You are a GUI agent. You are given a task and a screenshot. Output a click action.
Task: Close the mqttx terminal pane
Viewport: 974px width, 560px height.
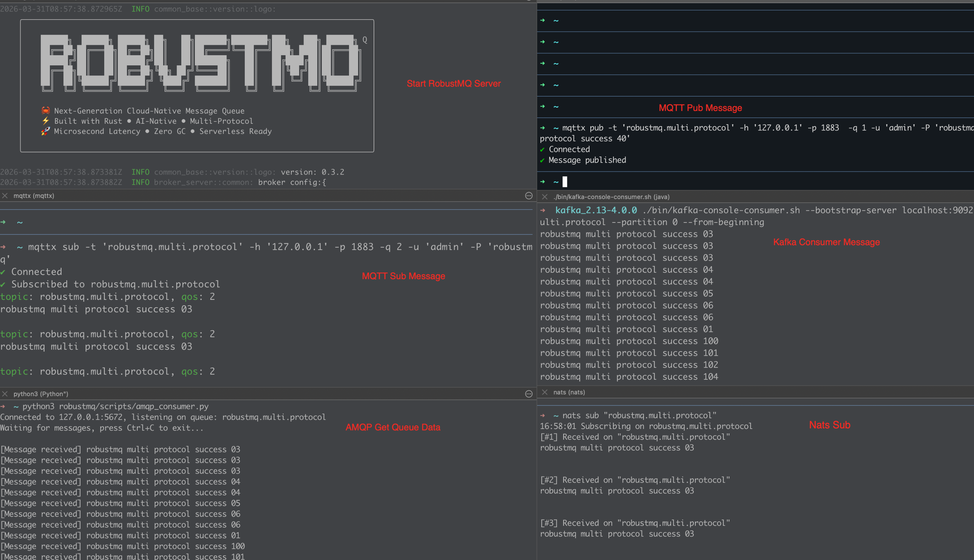click(5, 196)
